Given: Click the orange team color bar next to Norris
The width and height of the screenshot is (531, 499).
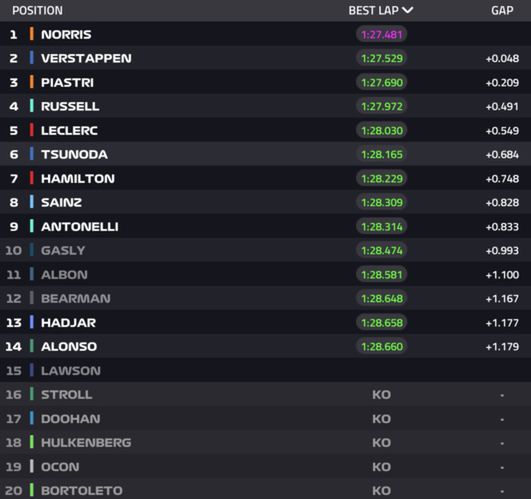Looking at the screenshot, I should [x=31, y=34].
